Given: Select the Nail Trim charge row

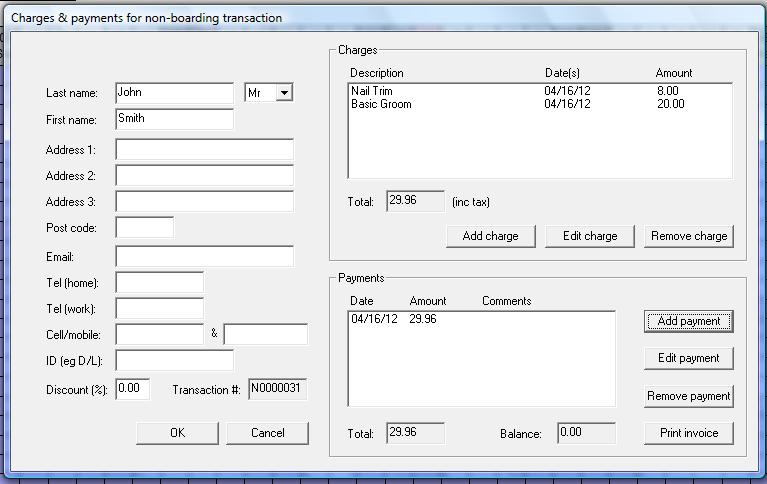Looking at the screenshot, I should (x=372, y=91).
